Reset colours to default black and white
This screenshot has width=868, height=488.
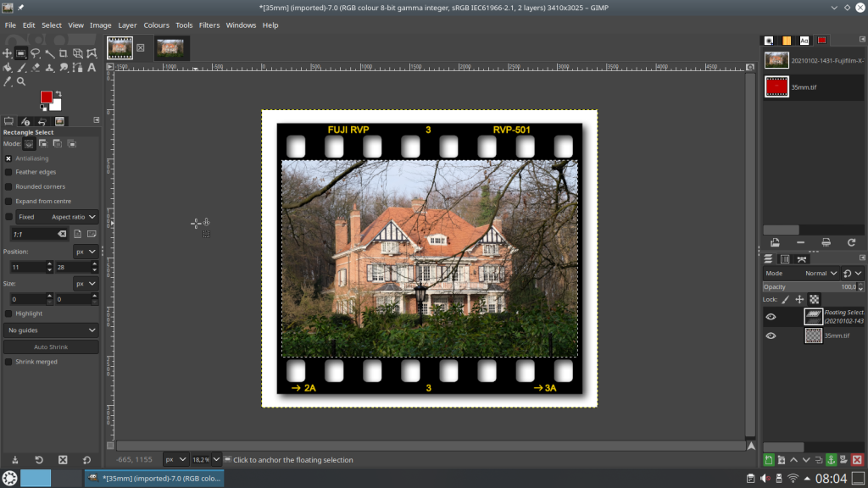[x=43, y=108]
